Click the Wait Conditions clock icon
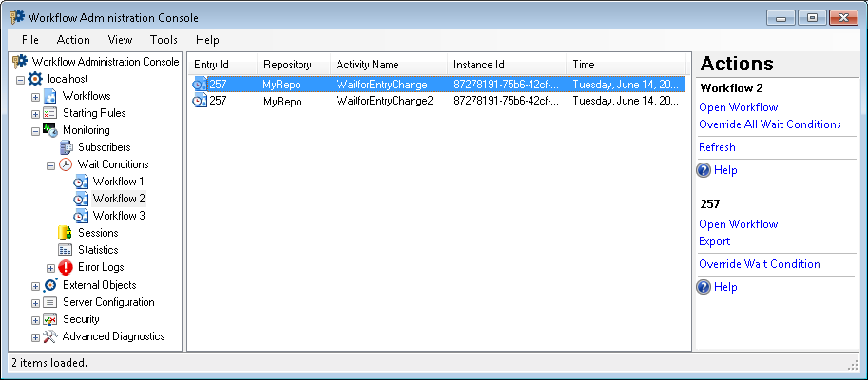 (67, 164)
